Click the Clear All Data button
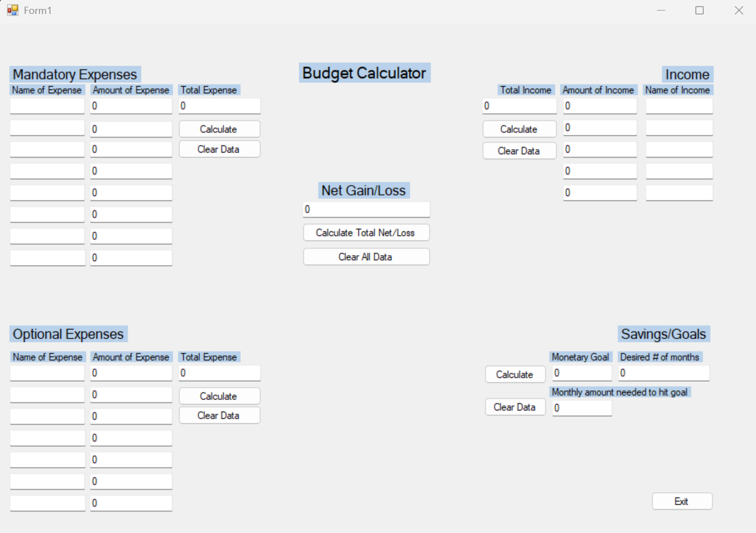The height and width of the screenshot is (533, 756). [366, 256]
